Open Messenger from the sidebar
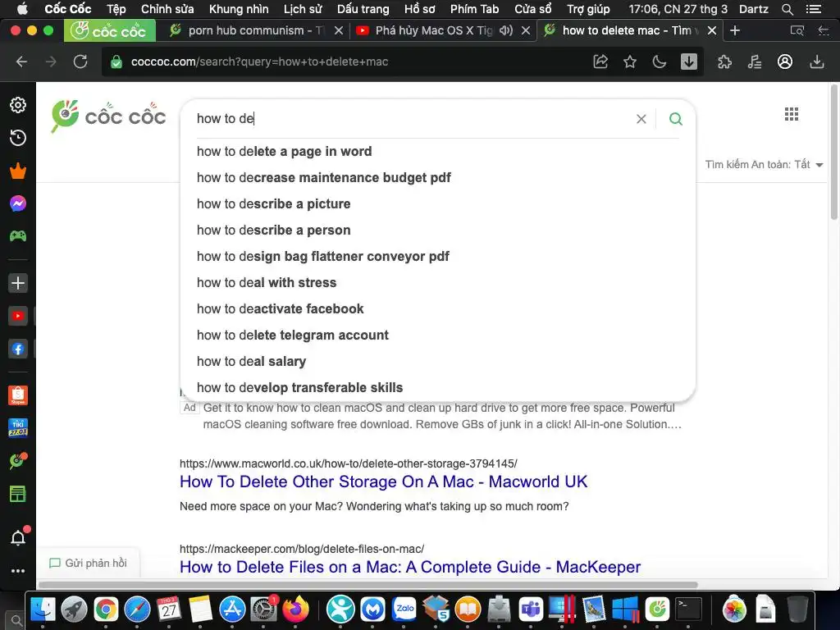The height and width of the screenshot is (630, 840). [x=18, y=203]
